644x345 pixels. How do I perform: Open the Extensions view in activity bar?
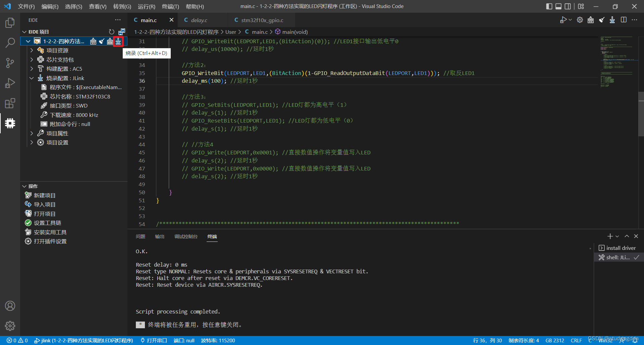coord(10,103)
